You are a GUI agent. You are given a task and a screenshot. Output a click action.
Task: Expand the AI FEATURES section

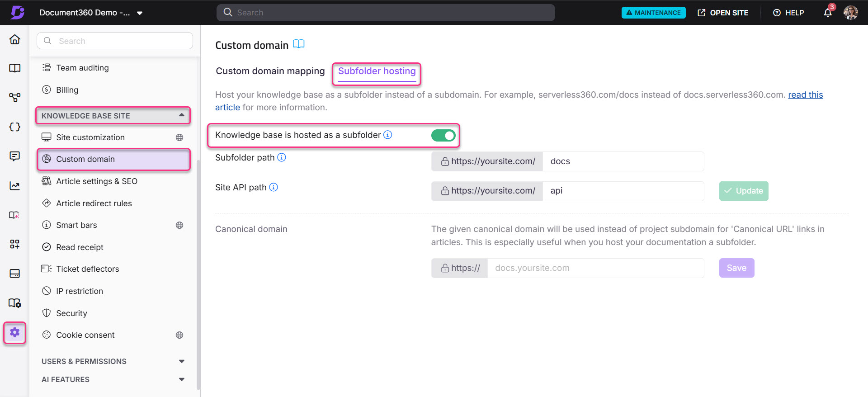[x=181, y=379]
